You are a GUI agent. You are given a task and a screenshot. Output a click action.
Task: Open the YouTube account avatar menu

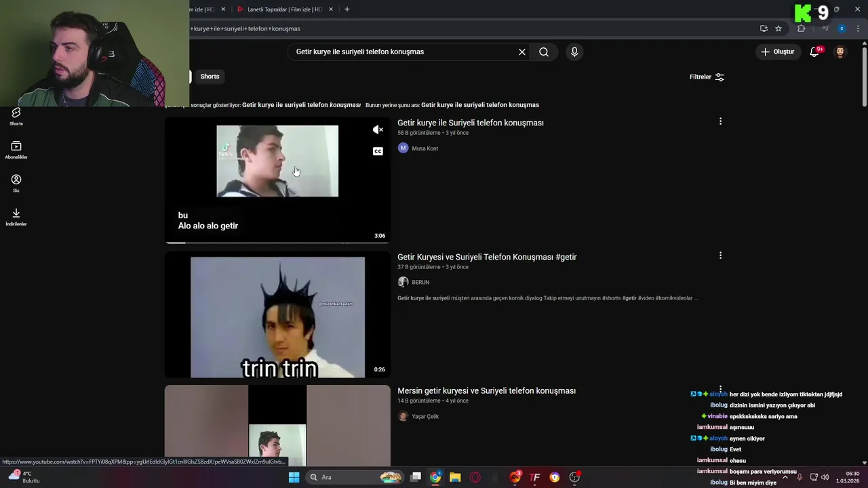pos(840,52)
